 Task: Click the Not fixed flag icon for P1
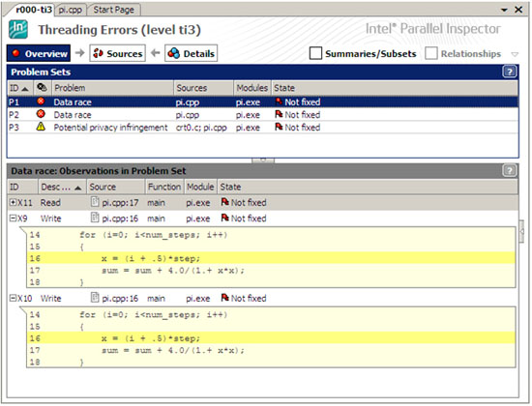(279, 101)
